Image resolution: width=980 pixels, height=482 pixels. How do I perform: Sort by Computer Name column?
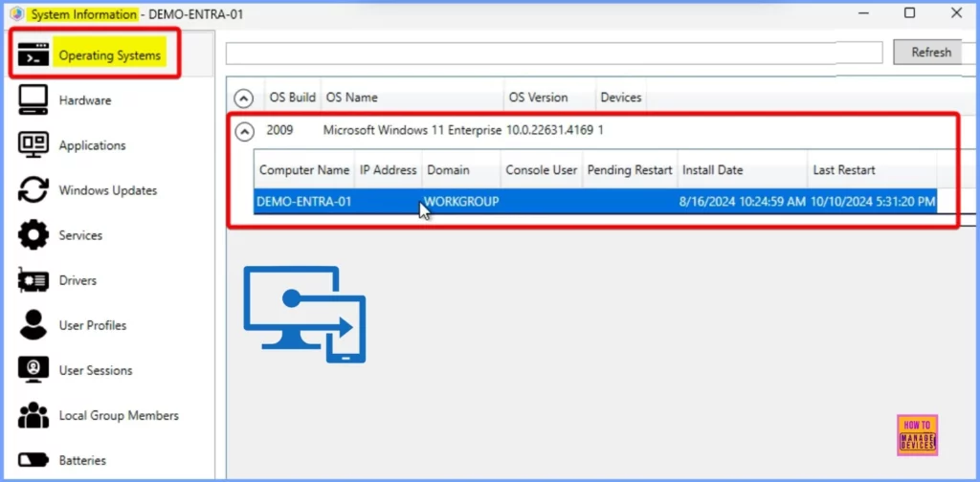[304, 170]
